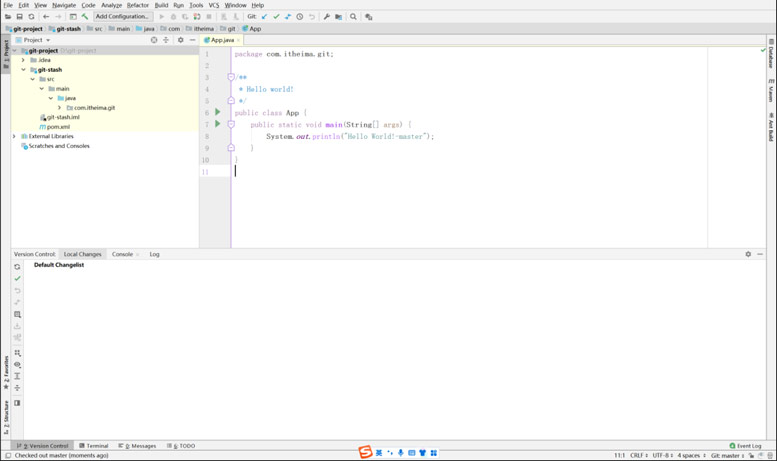This screenshot has height=461, width=777.
Task: Click Scroll from Source target icon
Action: [x=154, y=40]
